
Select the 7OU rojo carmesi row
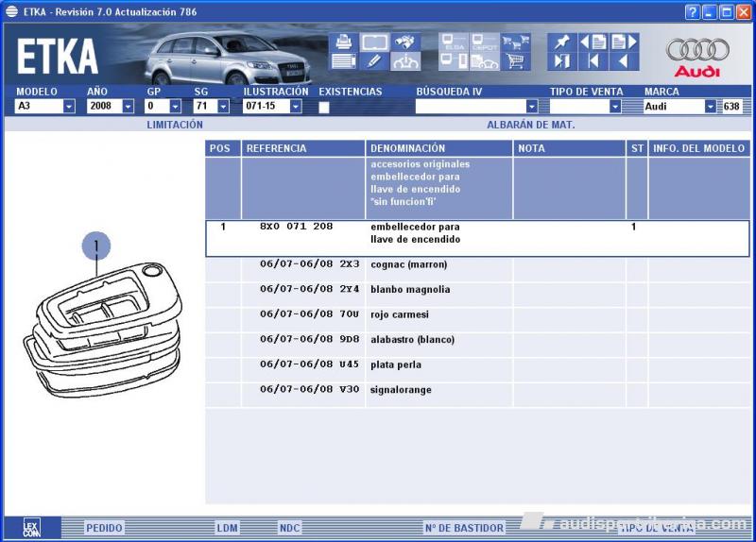coord(477,319)
